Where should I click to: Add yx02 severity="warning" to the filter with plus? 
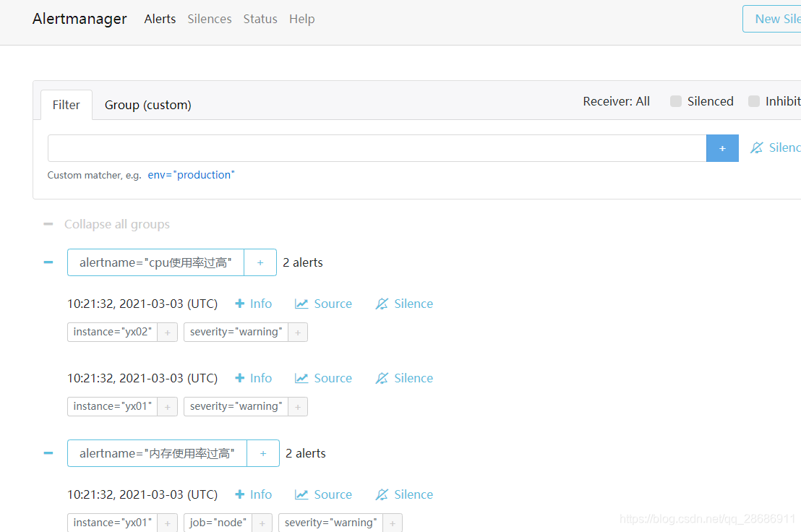pyautogui.click(x=298, y=332)
